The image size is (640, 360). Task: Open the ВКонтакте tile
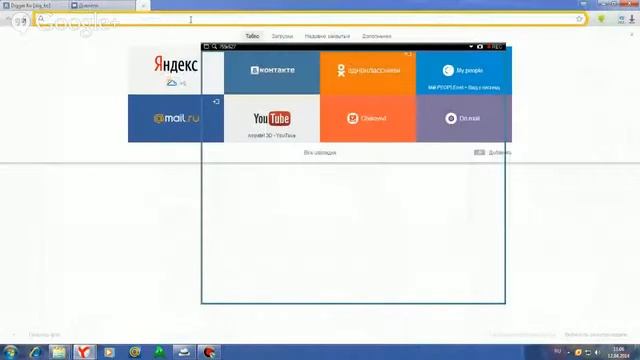(x=272, y=71)
